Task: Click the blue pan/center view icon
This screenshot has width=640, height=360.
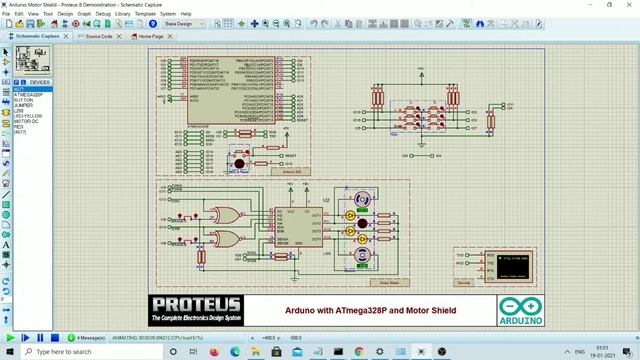Action: (x=254, y=24)
